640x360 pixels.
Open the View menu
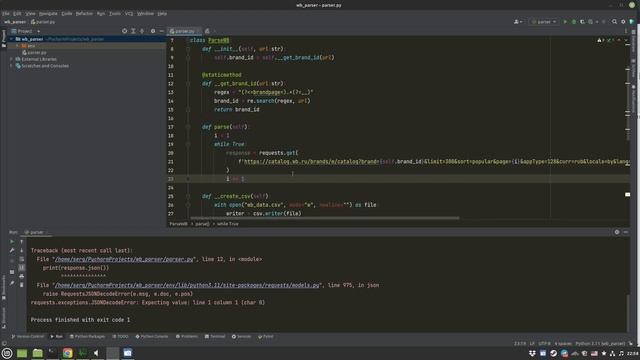(x=30, y=13)
